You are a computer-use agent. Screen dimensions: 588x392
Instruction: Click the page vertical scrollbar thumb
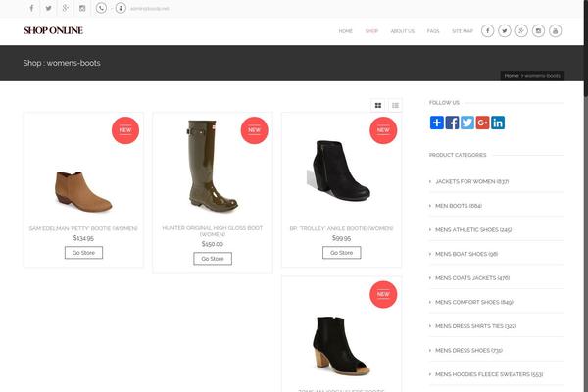[586, 49]
